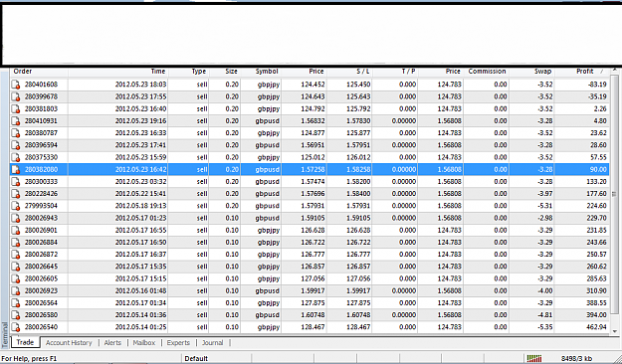
Task: Click order icon for order 280228426
Action: tap(16, 194)
